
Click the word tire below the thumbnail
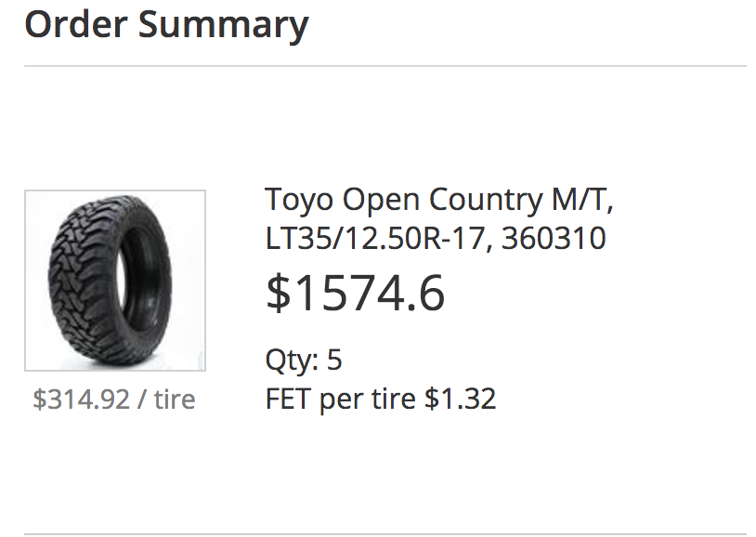click(x=175, y=399)
